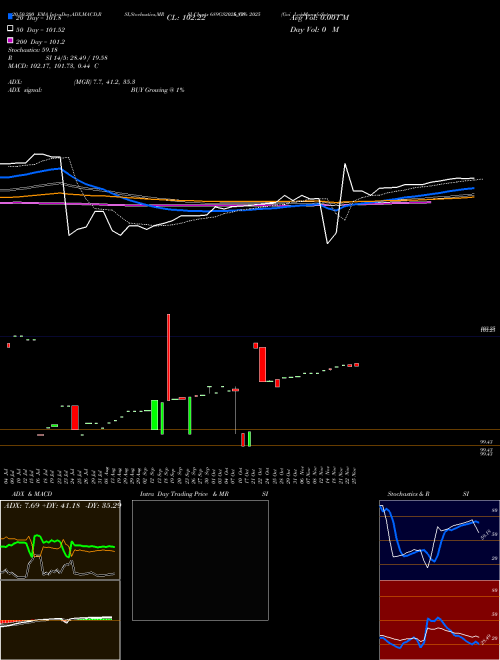Open the red RSI mini chart
The image size is (500, 660).
[x=439, y=620]
